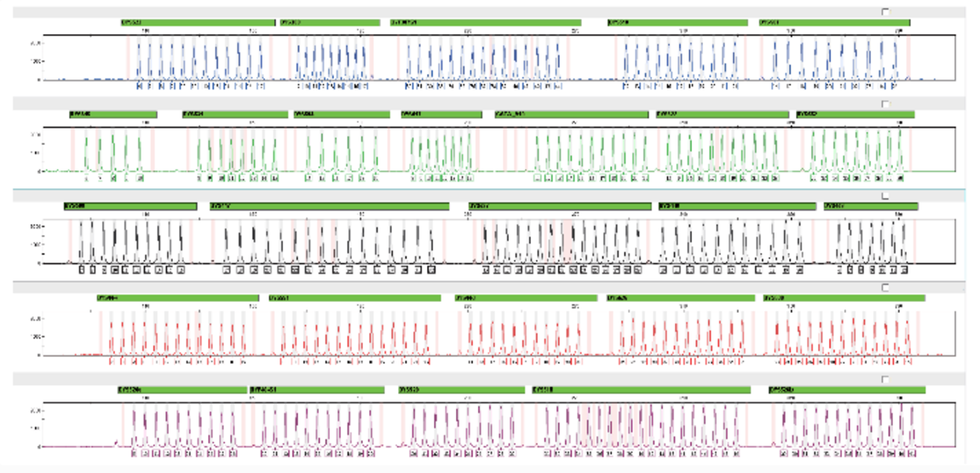
Task: Click the leftmost allele label under black peaks
Action: click(x=83, y=270)
